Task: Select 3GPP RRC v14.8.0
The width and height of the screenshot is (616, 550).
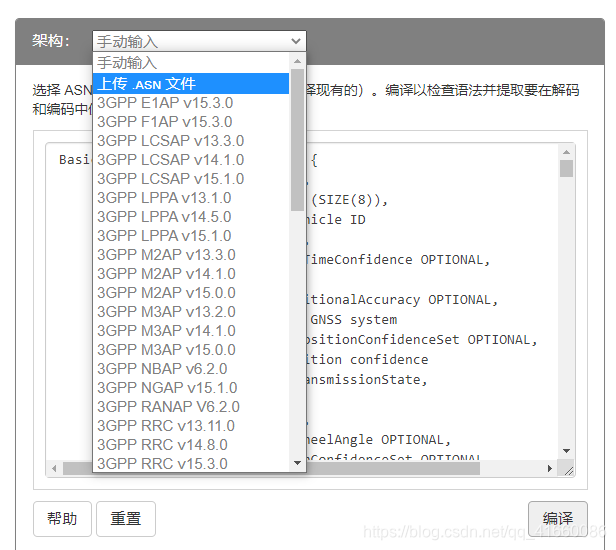Action: click(x=191, y=445)
